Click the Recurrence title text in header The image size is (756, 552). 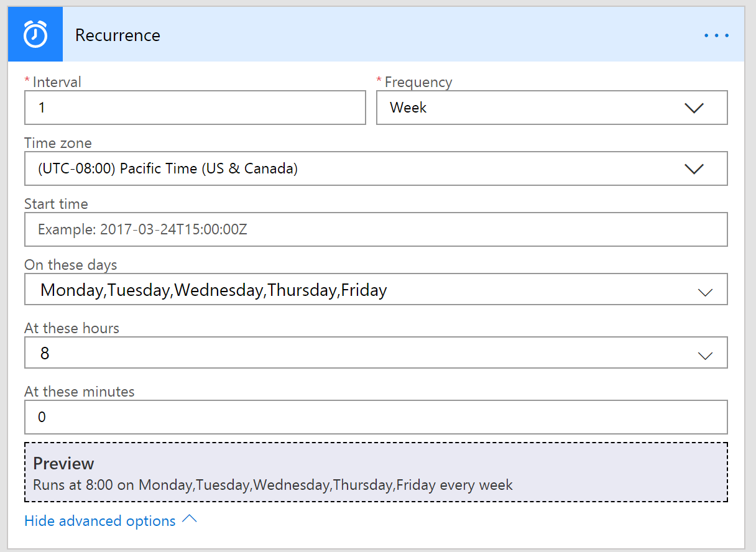118,35
